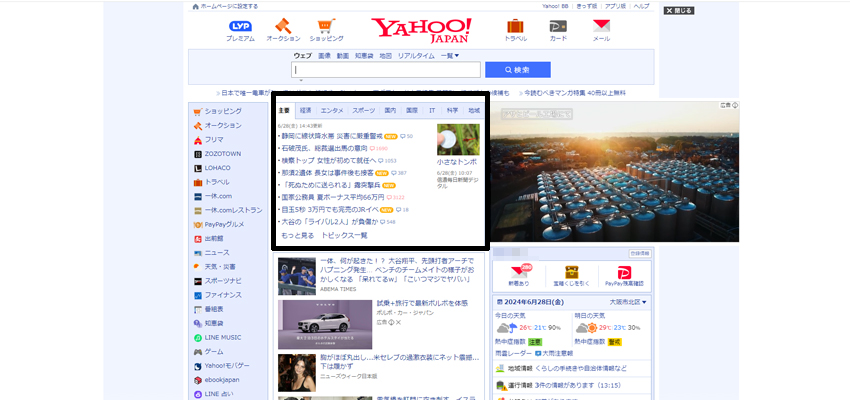This screenshot has height=400, width=850.
Task: Click the ニュース sidebar icon
Action: tap(198, 253)
